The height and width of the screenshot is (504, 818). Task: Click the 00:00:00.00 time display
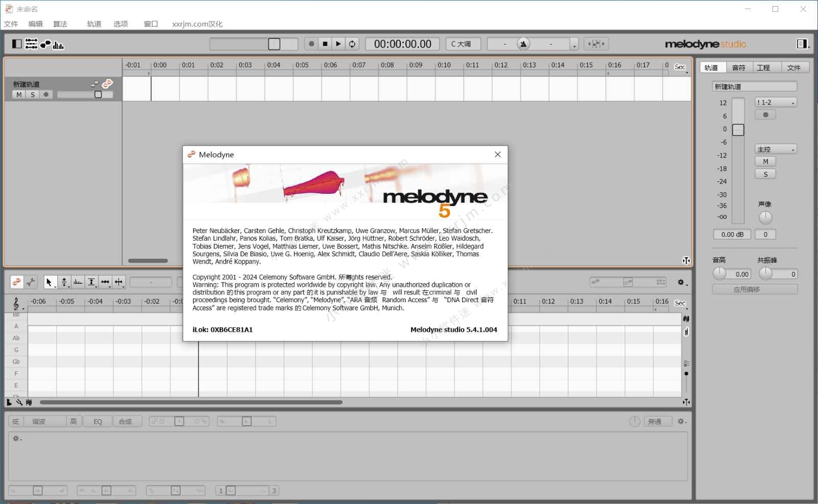403,44
